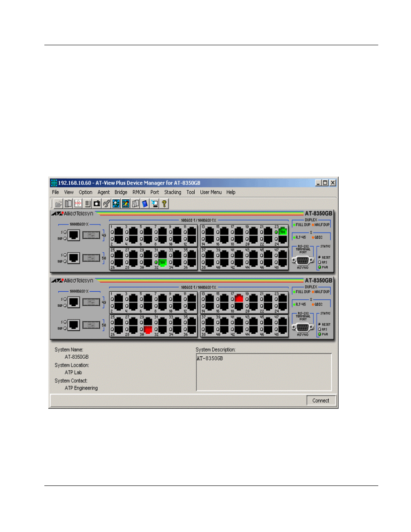Click GBIC slot 50 on lower switch

coord(91,325)
